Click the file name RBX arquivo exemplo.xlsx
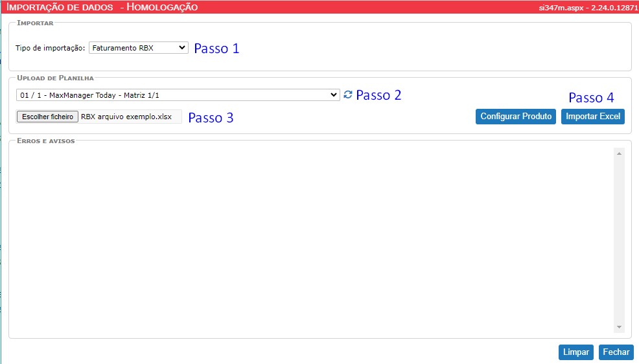The height and width of the screenshot is (364, 639). (126, 117)
